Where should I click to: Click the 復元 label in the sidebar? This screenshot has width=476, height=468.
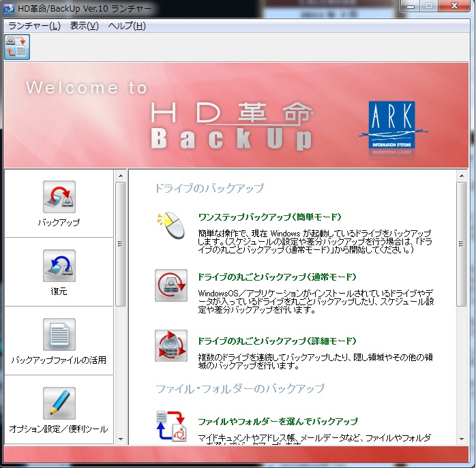click(59, 291)
